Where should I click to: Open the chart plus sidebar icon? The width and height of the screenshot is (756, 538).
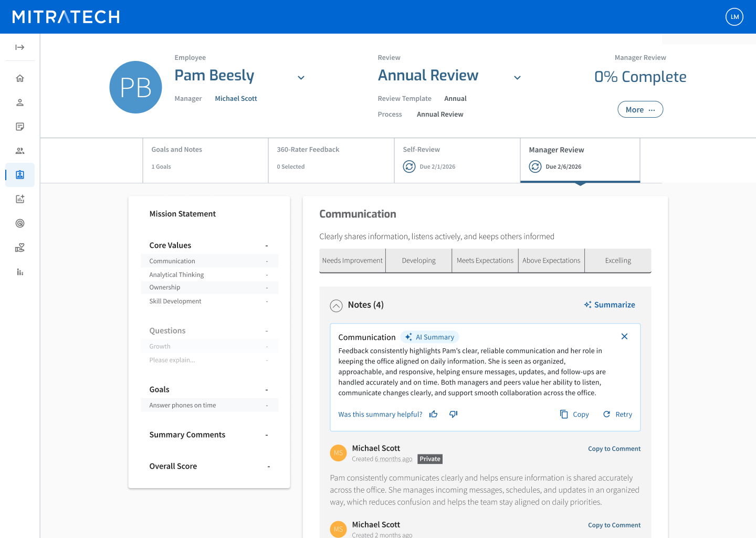[x=20, y=199]
